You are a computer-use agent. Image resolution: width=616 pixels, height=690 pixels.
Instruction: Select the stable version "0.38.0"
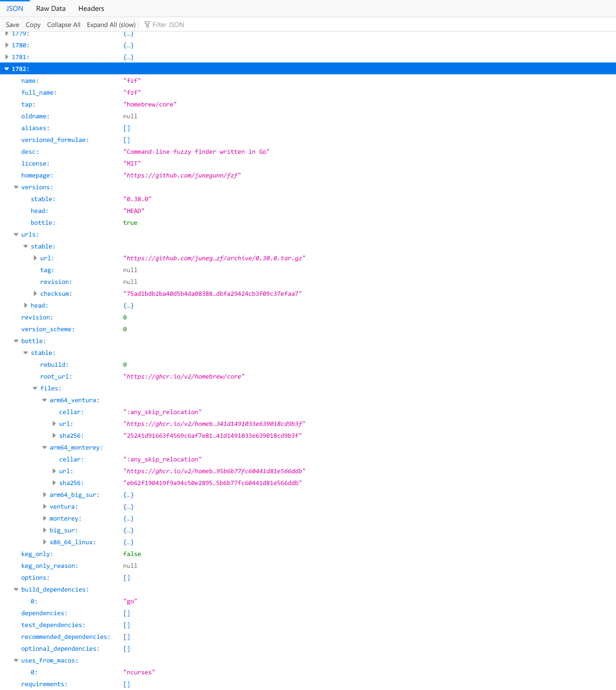(137, 199)
